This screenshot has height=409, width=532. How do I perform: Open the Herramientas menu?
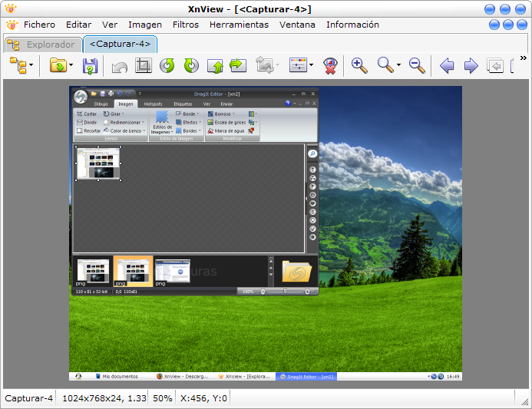click(239, 25)
